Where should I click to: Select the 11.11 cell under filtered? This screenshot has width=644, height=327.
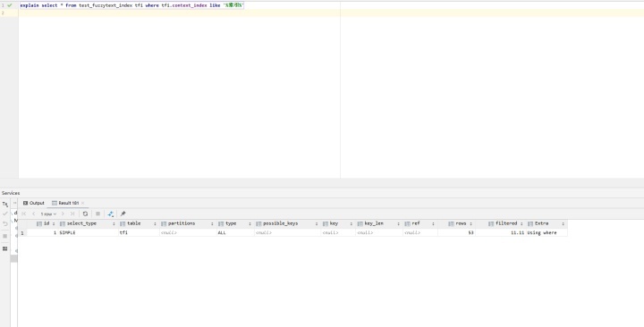[501, 232]
